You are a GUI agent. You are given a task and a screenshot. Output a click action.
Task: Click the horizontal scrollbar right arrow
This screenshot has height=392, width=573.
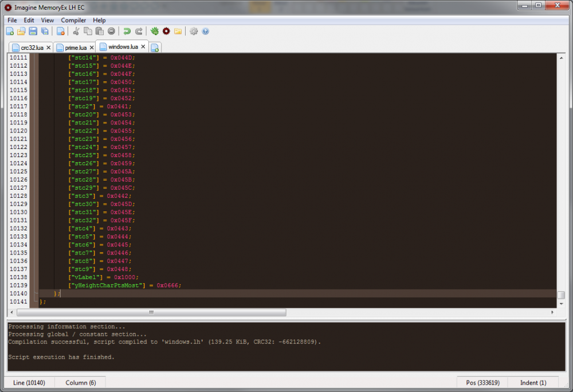click(552, 312)
